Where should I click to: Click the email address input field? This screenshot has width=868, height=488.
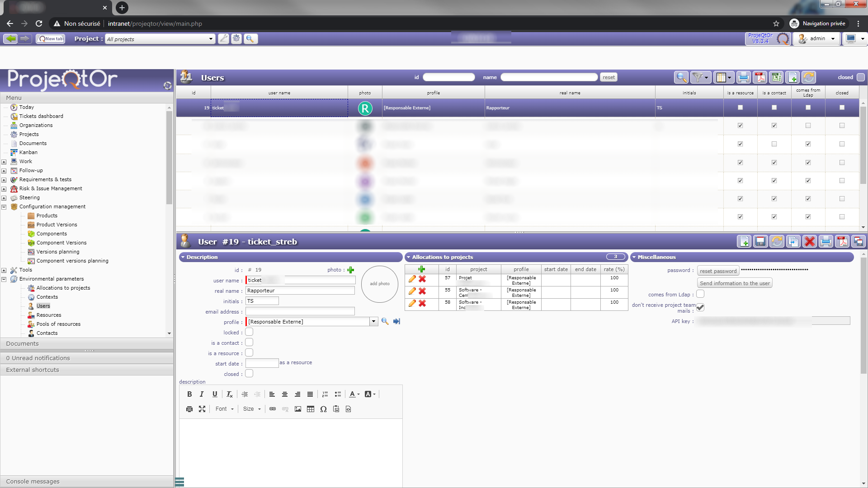pyautogui.click(x=300, y=312)
